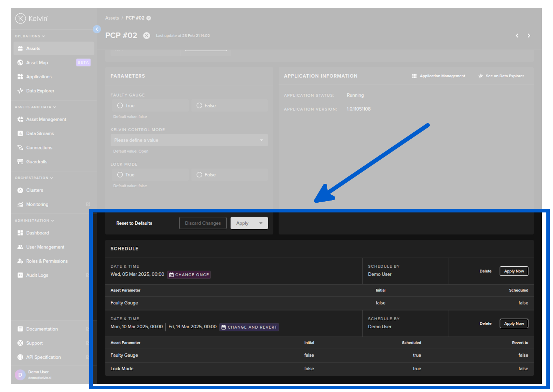Open the Data Explorer sidebar item
The width and height of the screenshot is (553, 392).
(x=40, y=91)
